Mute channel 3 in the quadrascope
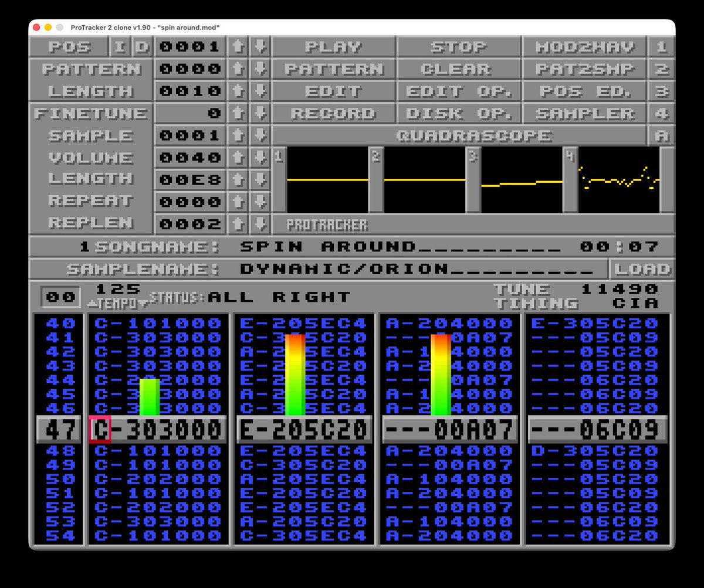 [x=522, y=179]
